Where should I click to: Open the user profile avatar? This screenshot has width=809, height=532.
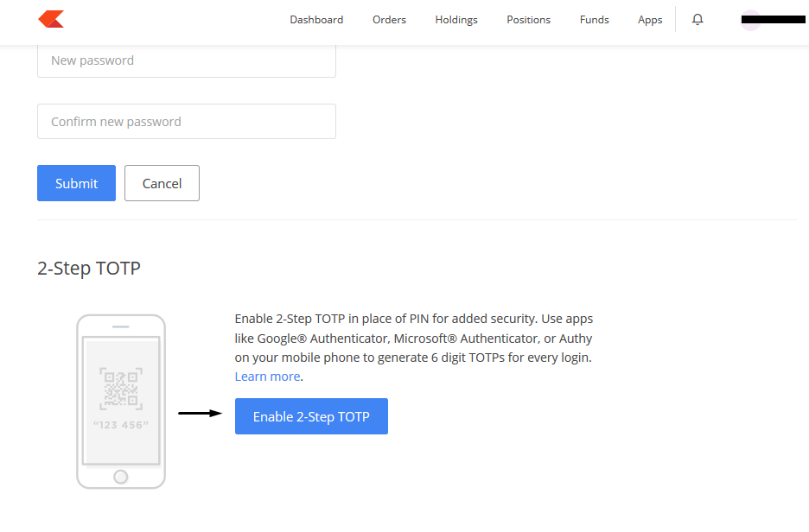click(x=750, y=20)
